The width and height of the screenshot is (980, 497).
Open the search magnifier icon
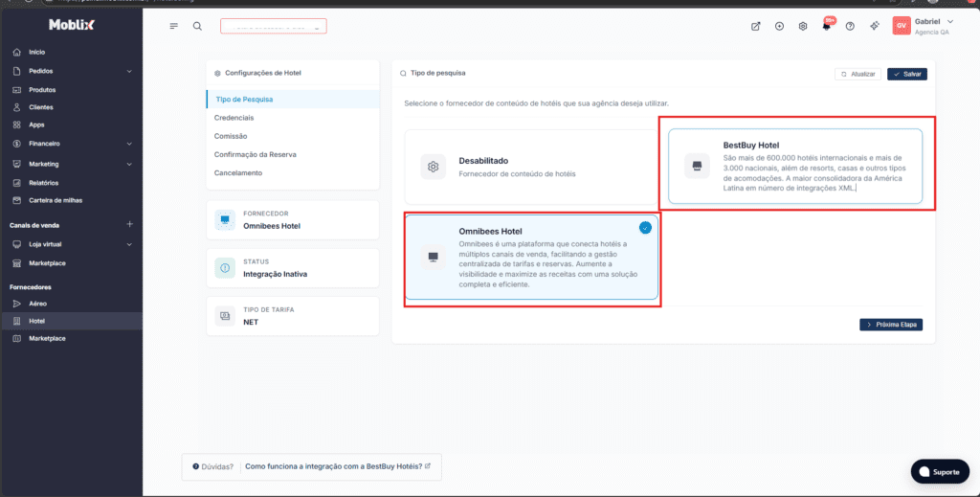[197, 26]
